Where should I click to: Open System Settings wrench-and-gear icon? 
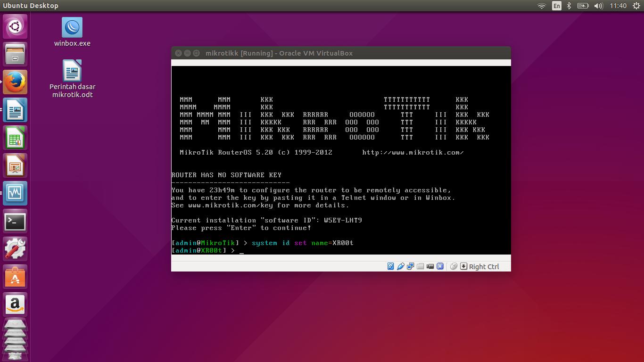[15, 249]
